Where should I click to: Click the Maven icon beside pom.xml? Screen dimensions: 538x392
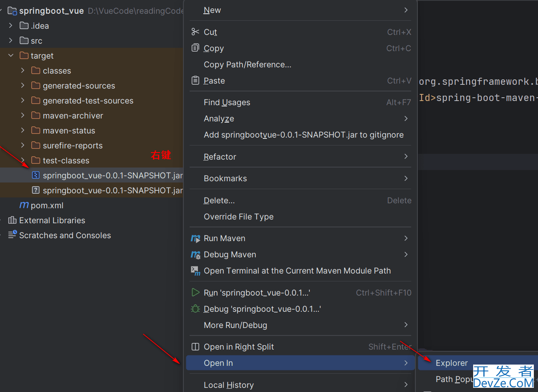pyautogui.click(x=24, y=205)
